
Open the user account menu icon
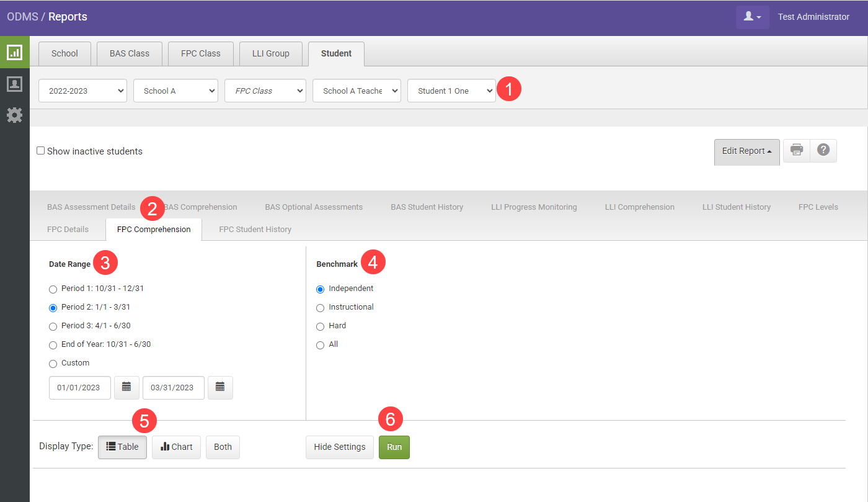click(752, 17)
